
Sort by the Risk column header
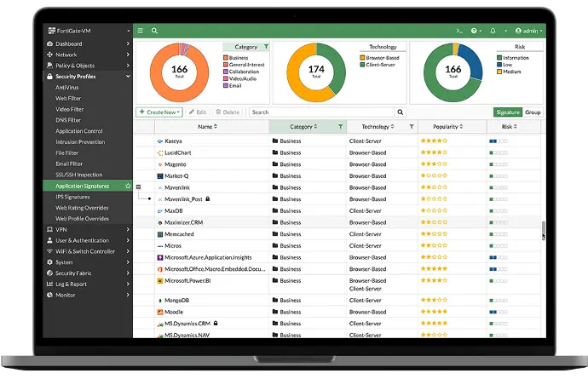coord(510,127)
